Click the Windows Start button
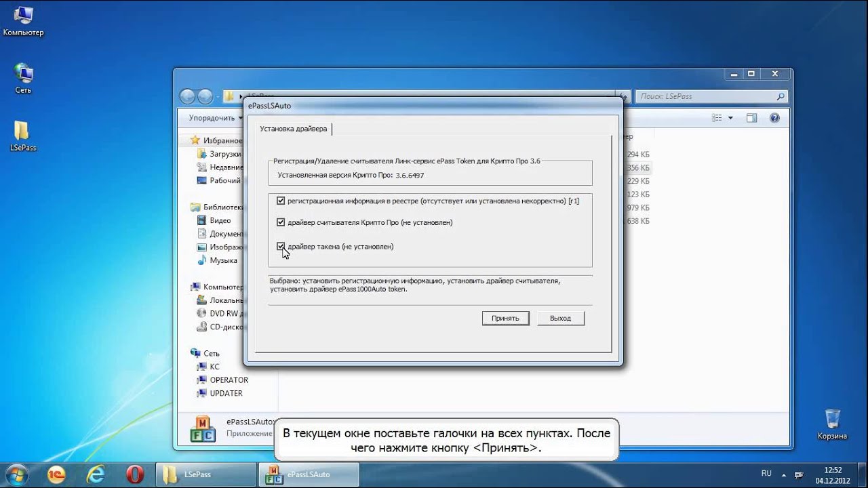868x488 pixels. 18,474
